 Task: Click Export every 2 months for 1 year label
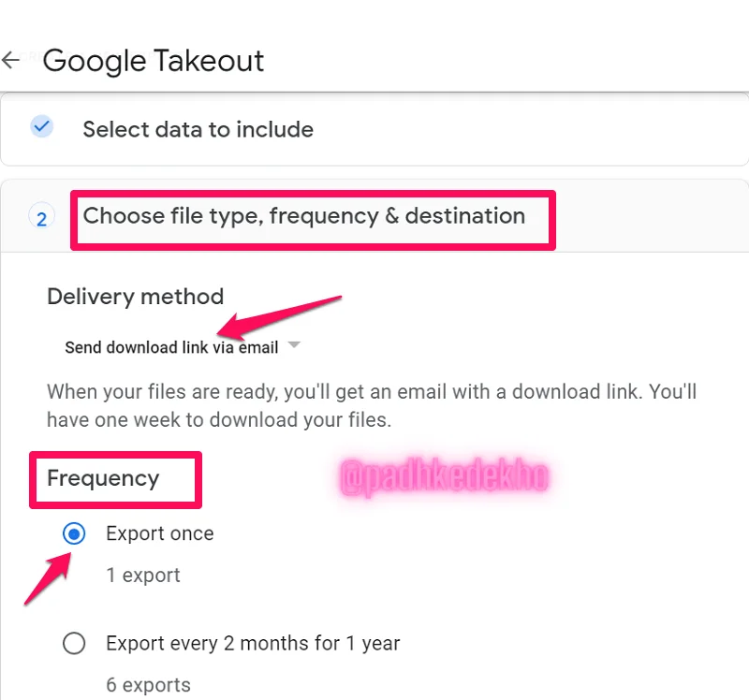coord(253,643)
